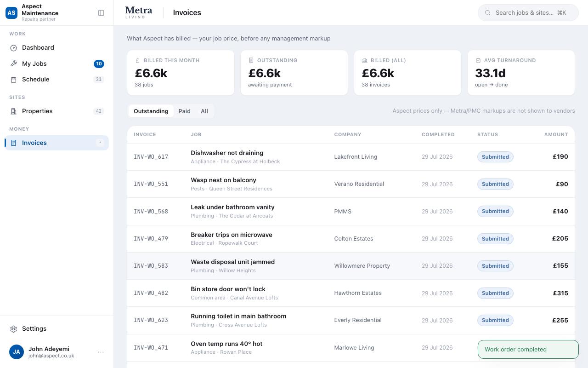Open invoice INV-WO_471
The image size is (588, 368).
click(x=151, y=348)
